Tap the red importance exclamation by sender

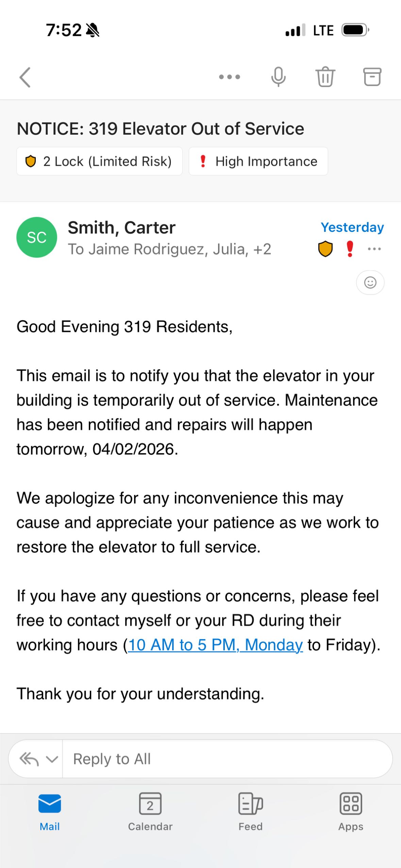[x=350, y=249]
